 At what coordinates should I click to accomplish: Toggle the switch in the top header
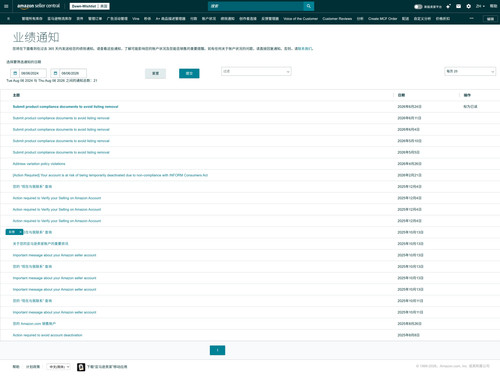click(x=418, y=6)
